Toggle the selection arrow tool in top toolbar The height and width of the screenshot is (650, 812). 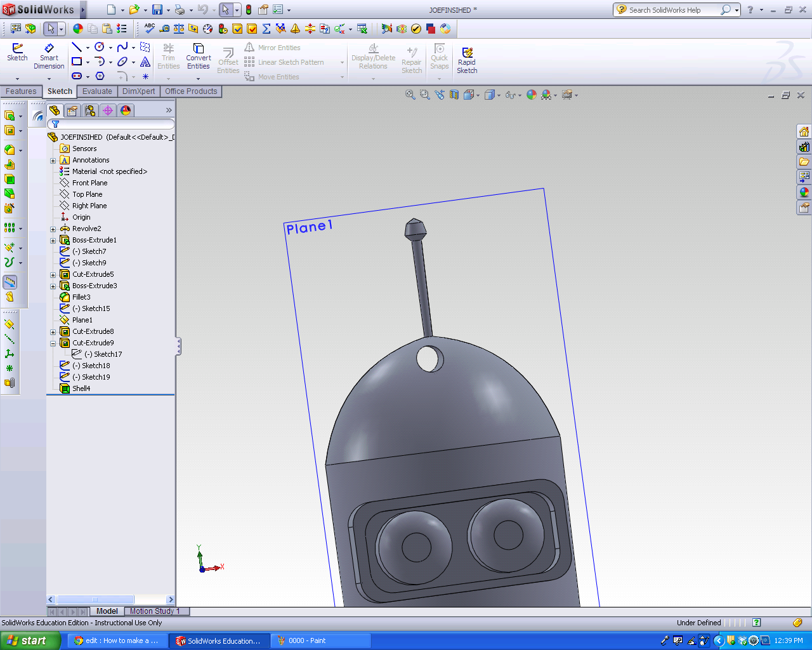[225, 10]
